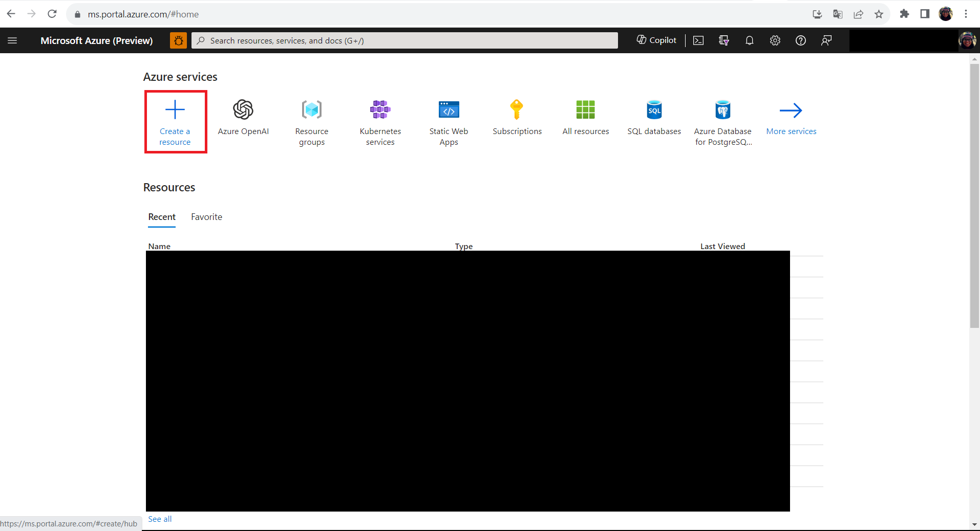980x531 pixels.
Task: Go back in the browser
Action: pos(11,14)
